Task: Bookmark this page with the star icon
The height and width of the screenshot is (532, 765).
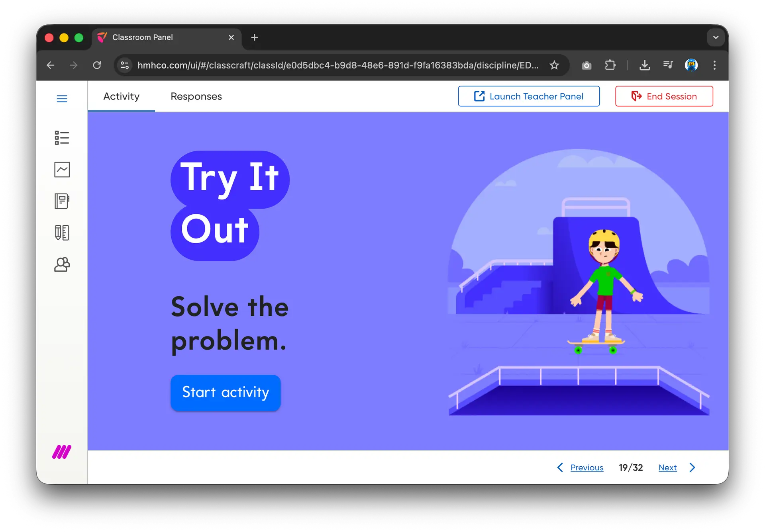Action: coord(554,65)
